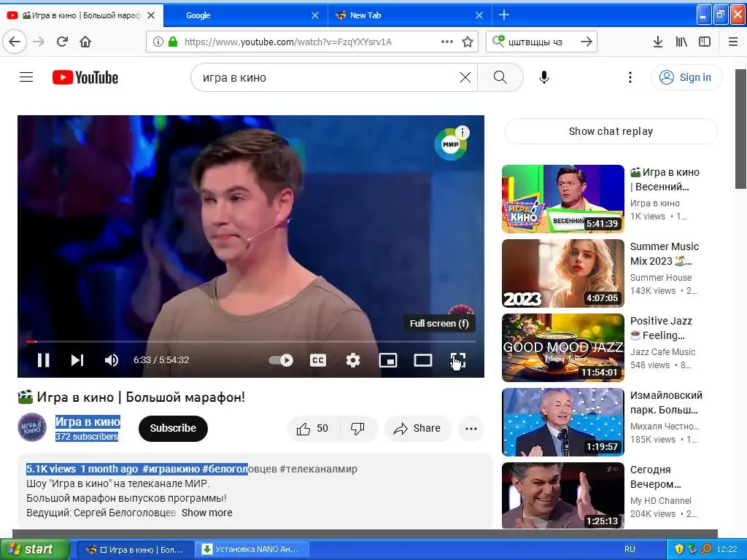Open Summer Music Mix 2023 thumbnail
This screenshot has width=747, height=560.
click(562, 273)
